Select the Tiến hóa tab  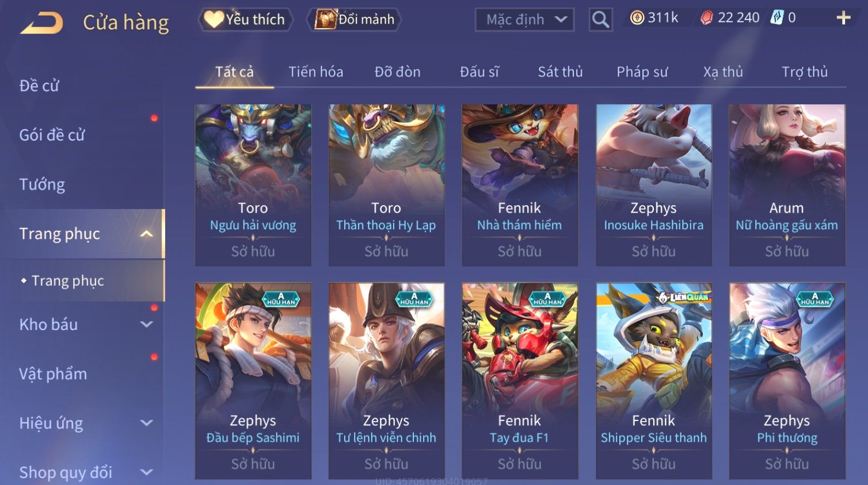[315, 72]
